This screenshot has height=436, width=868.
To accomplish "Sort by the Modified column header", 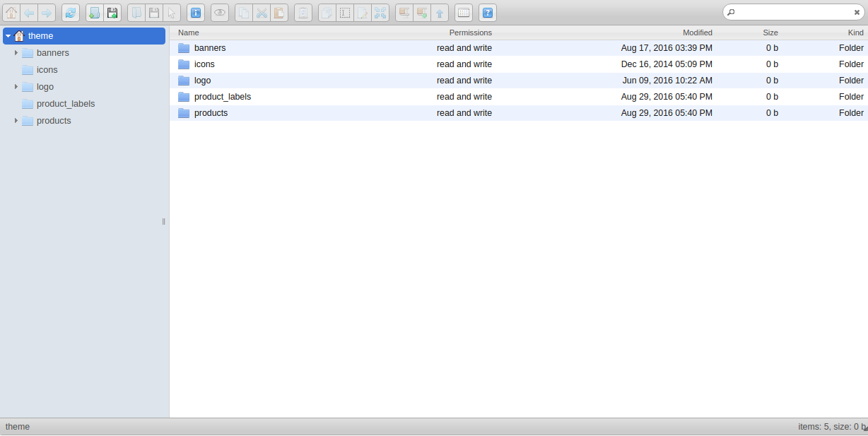I will (x=698, y=33).
